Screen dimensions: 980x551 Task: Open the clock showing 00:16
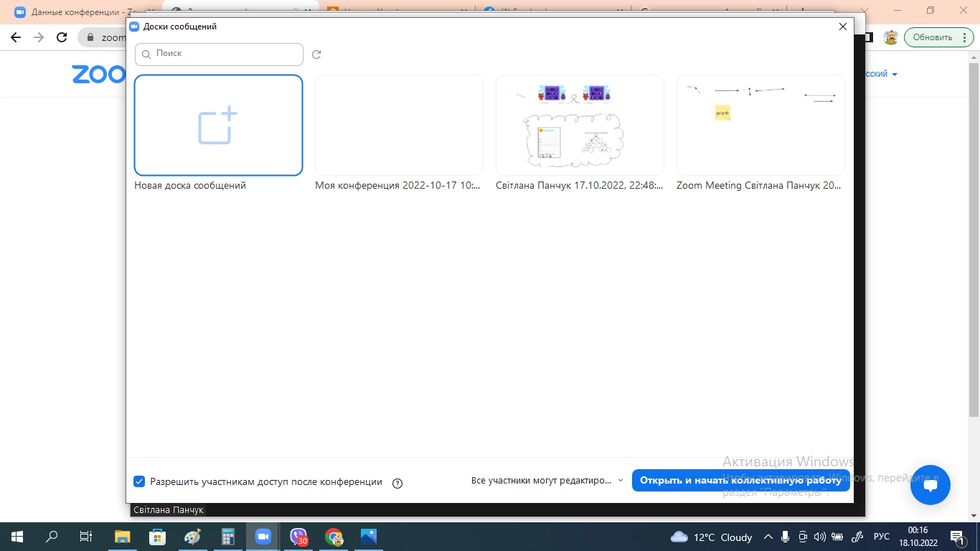(918, 537)
